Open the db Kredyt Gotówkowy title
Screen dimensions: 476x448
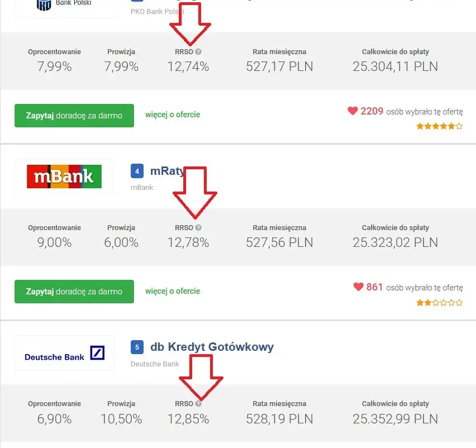(x=212, y=347)
